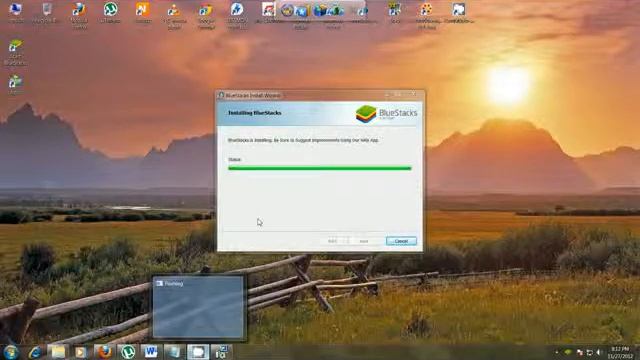This screenshot has width=640, height=360.
Task: Click the BlueStacks logo in installer header
Action: coord(386,113)
